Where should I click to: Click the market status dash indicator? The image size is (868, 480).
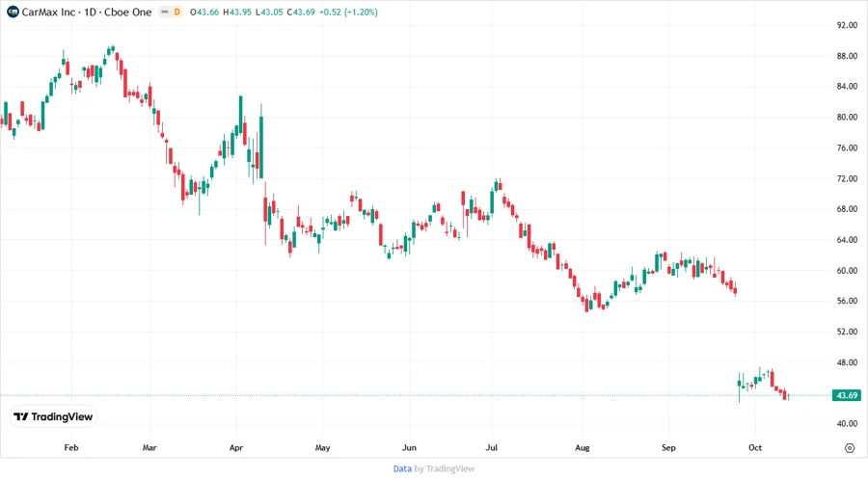point(162,12)
